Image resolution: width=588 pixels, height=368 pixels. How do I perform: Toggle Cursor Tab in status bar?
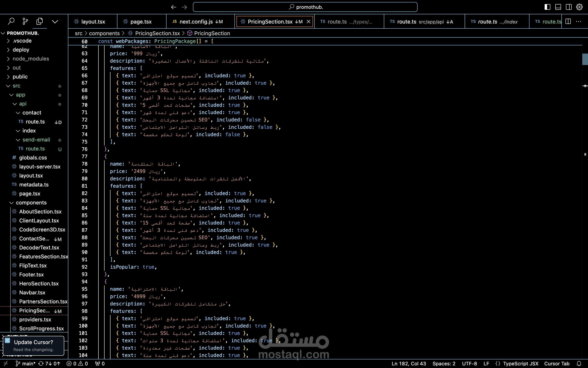[x=557, y=364]
